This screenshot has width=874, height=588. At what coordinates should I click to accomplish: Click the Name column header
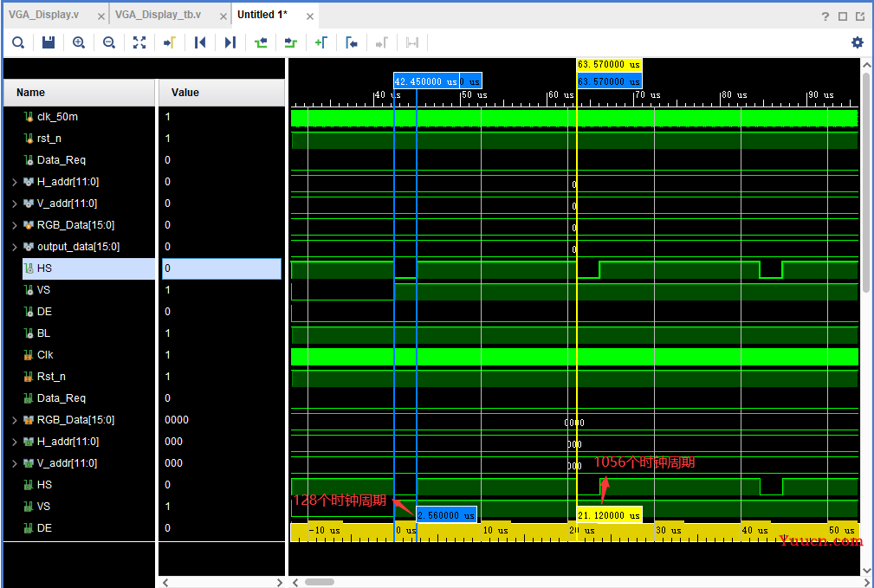tap(79, 93)
